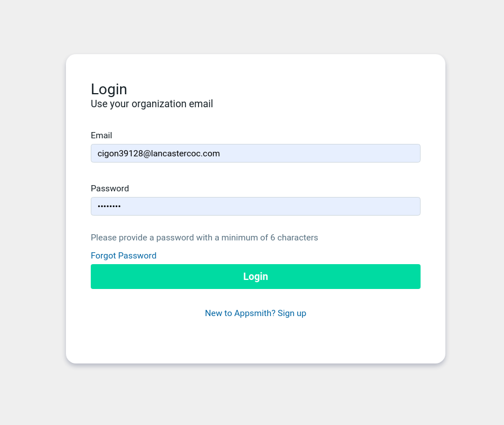Place cursor on the masked password dots
The width and height of the screenshot is (504, 425).
click(109, 206)
